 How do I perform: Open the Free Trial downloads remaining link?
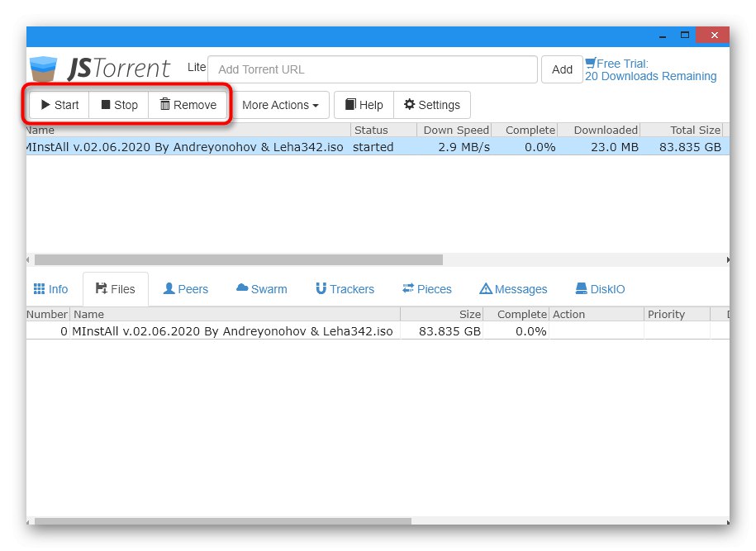pyautogui.click(x=650, y=69)
